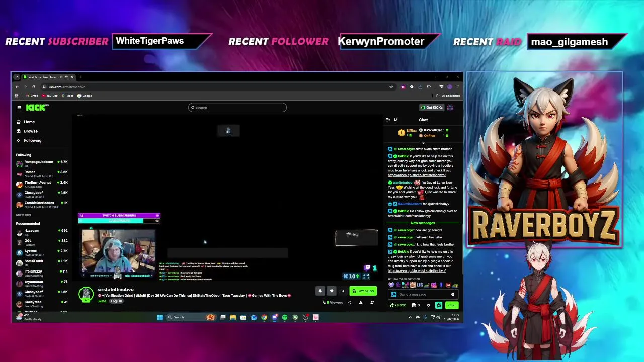
Task: Bookmark page with star icon
Action: (x=391, y=87)
